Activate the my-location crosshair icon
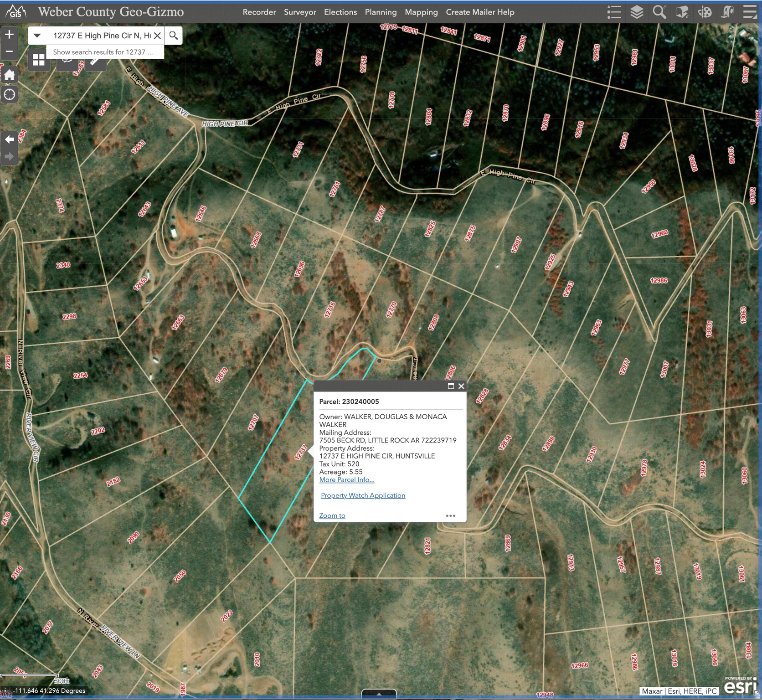Screen dimensions: 762x700 (9, 94)
